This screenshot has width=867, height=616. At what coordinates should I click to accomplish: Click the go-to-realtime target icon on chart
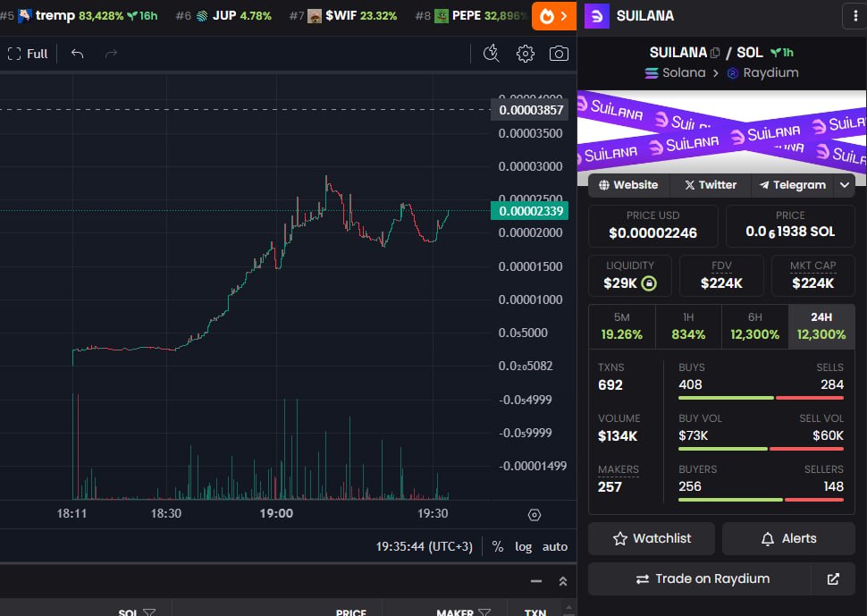pos(535,515)
